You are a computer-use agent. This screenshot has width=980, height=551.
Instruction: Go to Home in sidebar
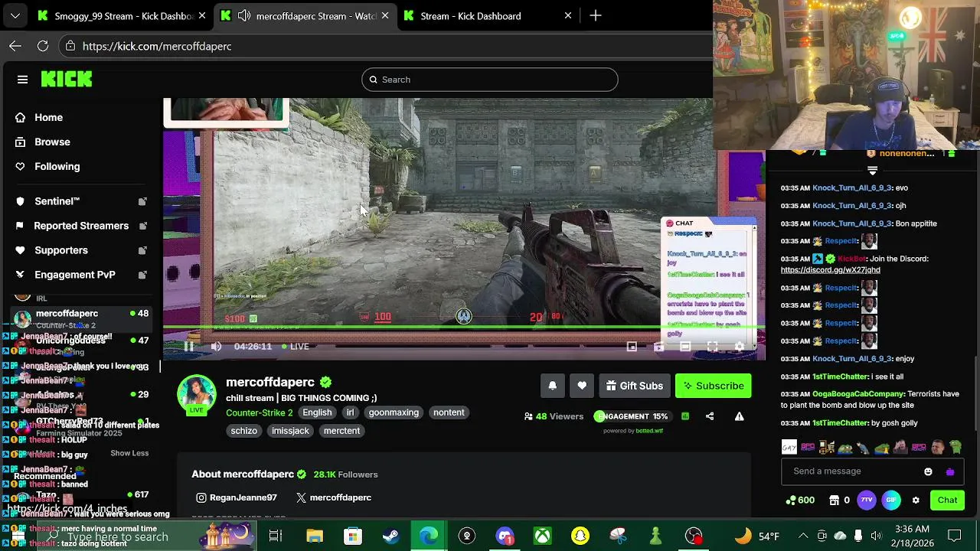coord(48,117)
